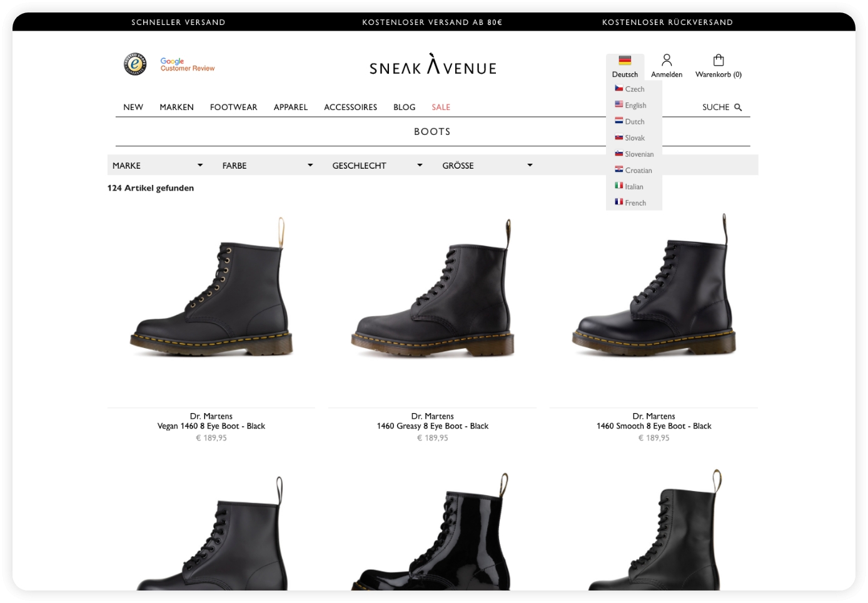This screenshot has height=603, width=868.
Task: Switch language to French
Action: [635, 203]
